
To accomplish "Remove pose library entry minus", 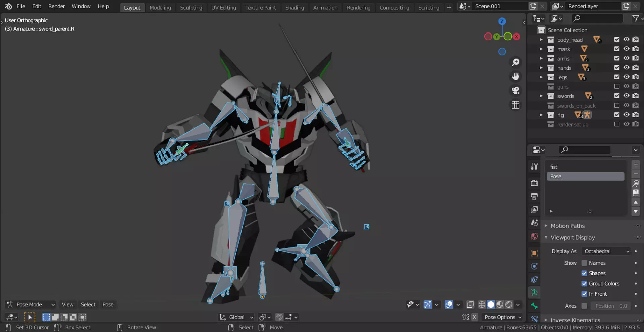I will pyautogui.click(x=636, y=174).
